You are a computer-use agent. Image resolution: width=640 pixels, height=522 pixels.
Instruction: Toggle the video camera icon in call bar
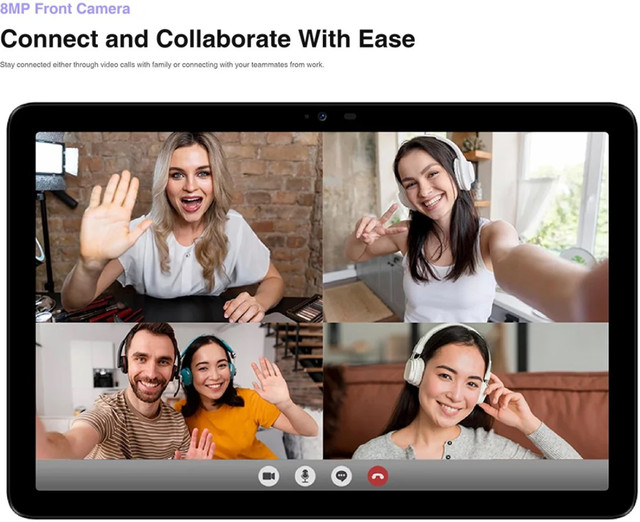[268, 476]
